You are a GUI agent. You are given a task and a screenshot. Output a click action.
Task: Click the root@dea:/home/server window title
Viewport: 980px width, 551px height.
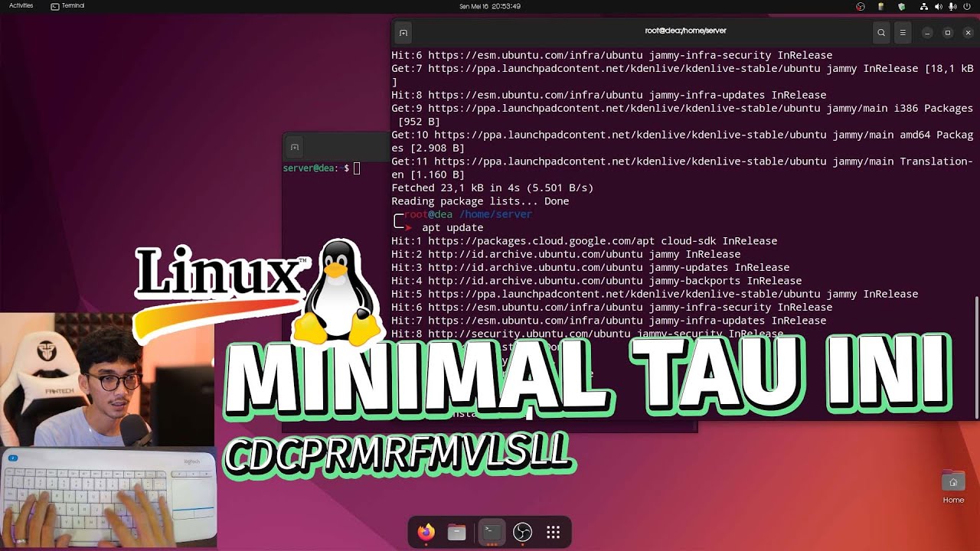(x=685, y=31)
